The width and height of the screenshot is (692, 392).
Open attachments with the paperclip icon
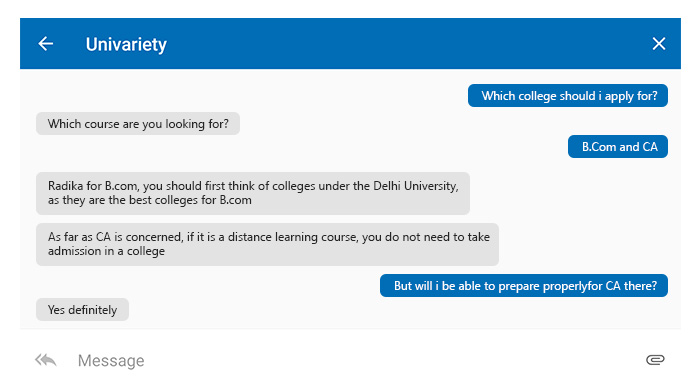[655, 360]
